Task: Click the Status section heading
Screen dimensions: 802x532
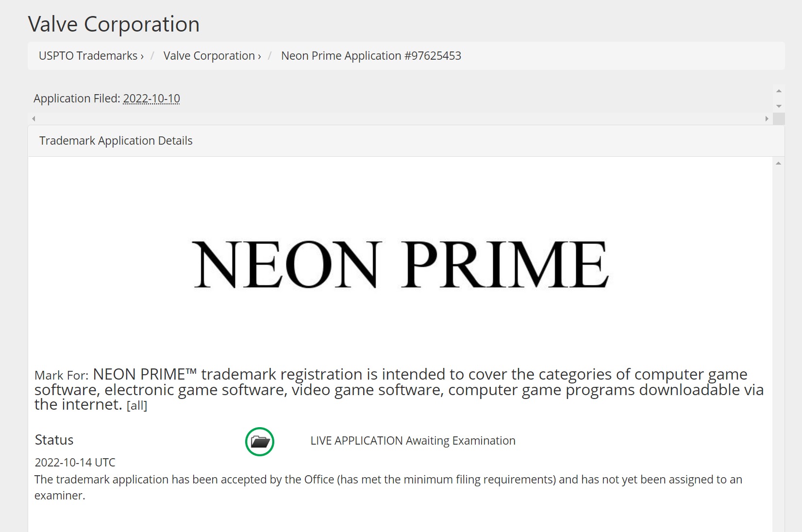Action: 54,440
